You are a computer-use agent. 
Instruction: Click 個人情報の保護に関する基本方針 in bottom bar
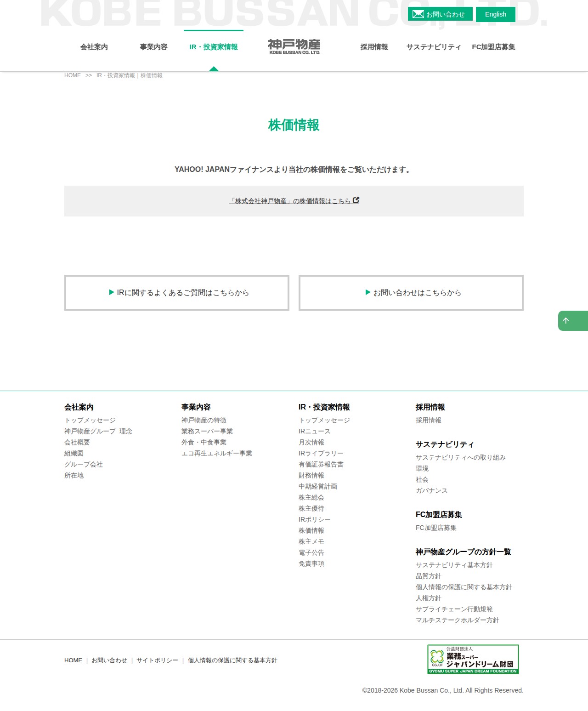tap(232, 660)
